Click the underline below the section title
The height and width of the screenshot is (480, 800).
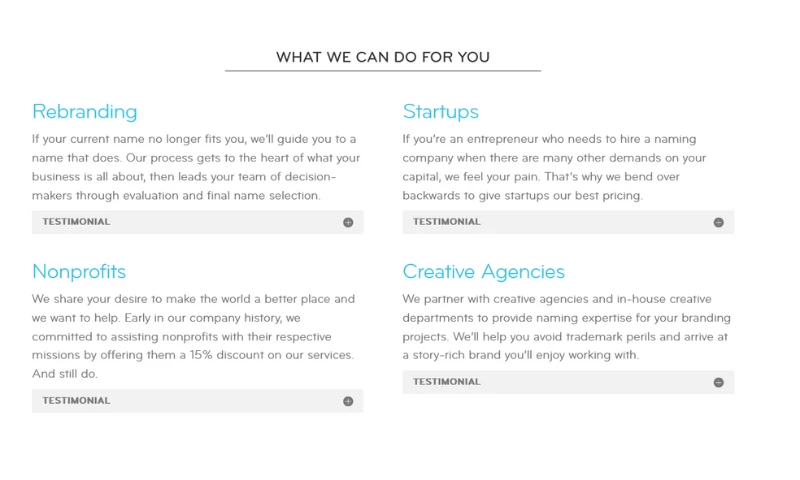[383, 71]
